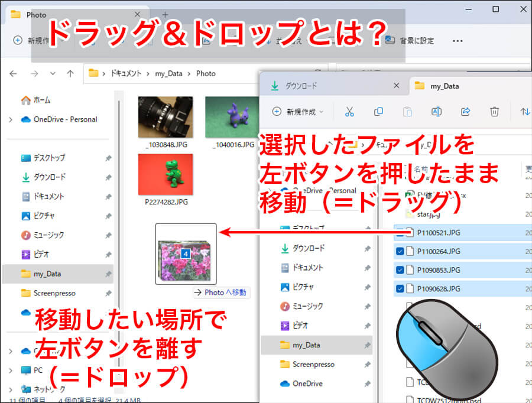Open ピクチャ in my_Data window sidebar

(297, 287)
